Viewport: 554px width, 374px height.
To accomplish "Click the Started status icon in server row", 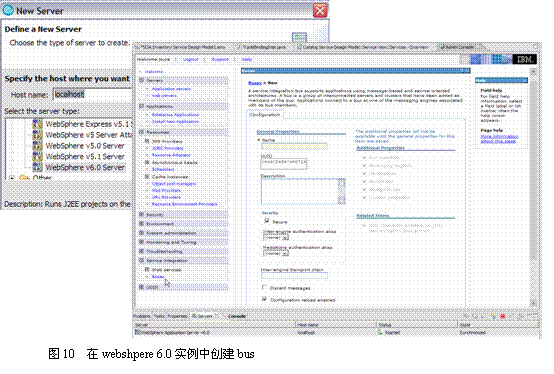I will [x=380, y=332].
